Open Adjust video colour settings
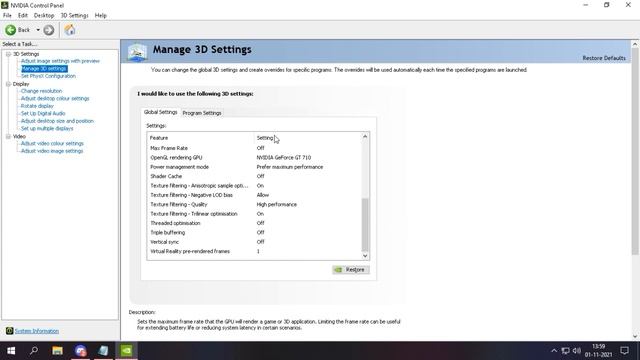 [x=52, y=144]
